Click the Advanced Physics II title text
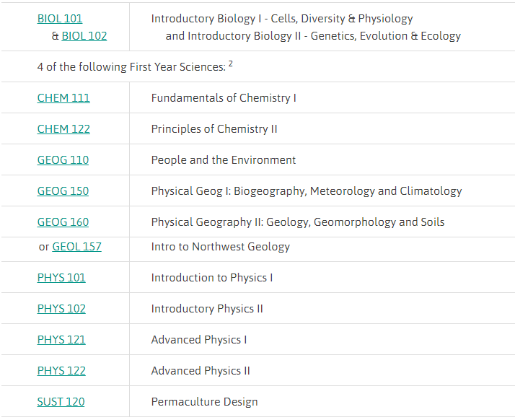This screenshot has height=420, width=515. tap(201, 371)
